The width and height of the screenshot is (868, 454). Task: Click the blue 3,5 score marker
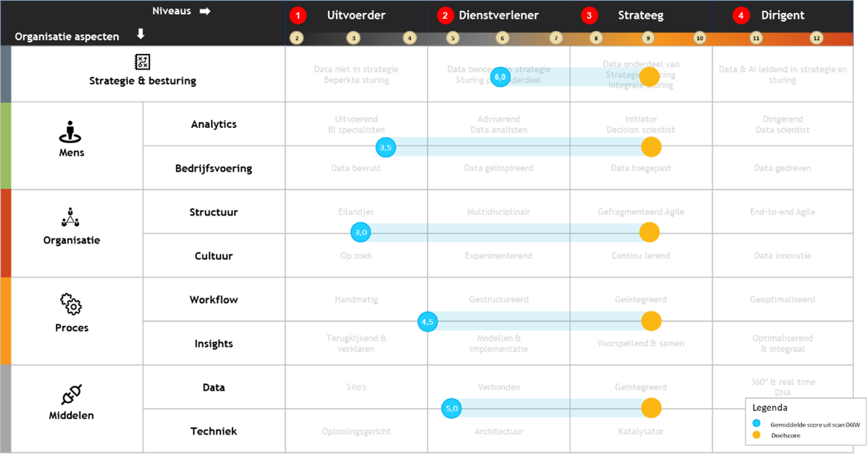[x=386, y=147]
